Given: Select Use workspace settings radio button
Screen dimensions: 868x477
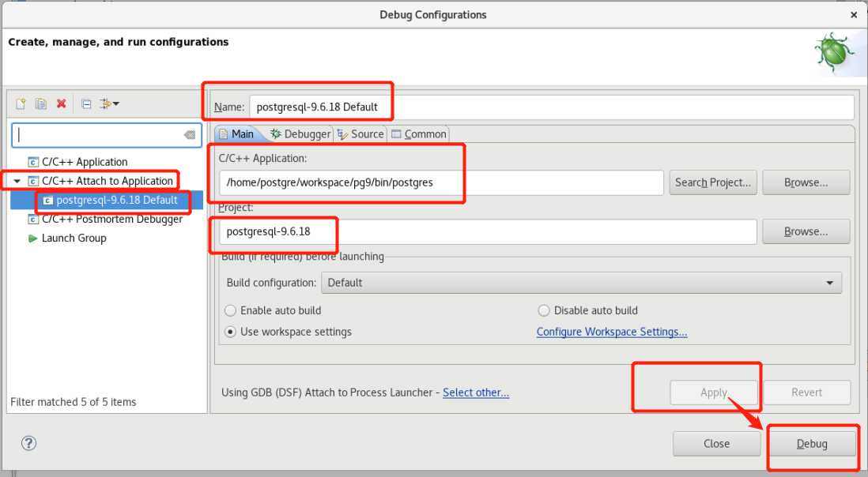Looking at the screenshot, I should coord(230,332).
